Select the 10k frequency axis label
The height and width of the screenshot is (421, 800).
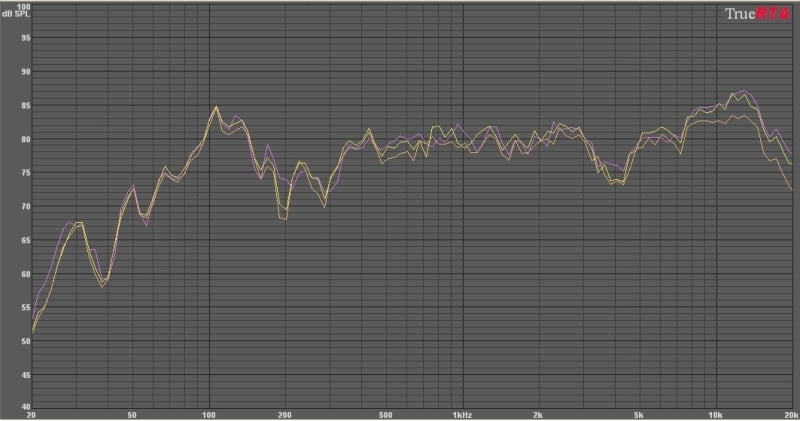[x=714, y=414]
